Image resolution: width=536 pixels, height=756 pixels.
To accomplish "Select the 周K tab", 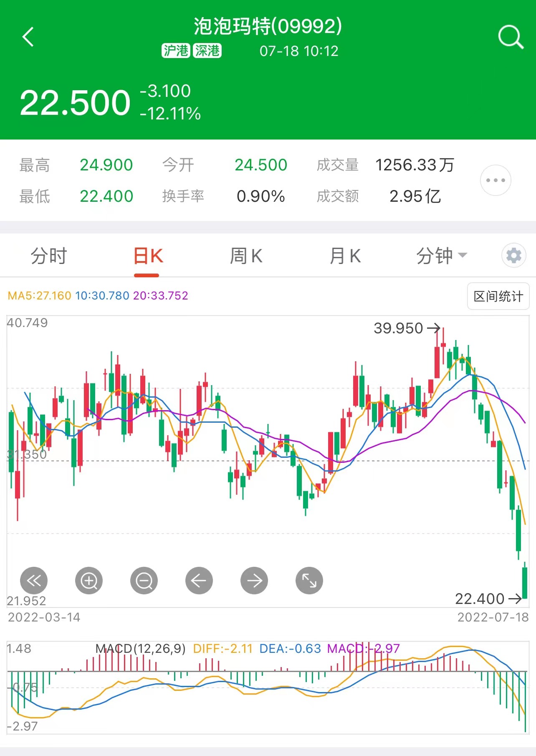I will 246,256.
